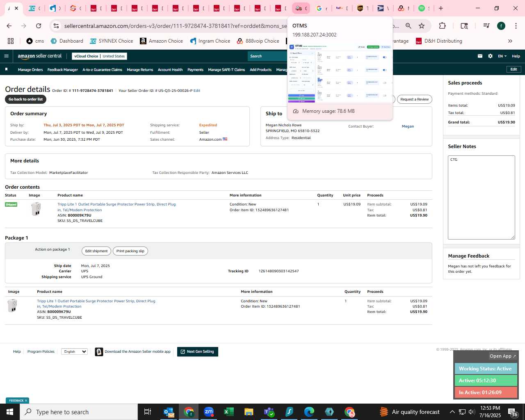Viewport: 525px width, 420px height.
Task: Click Print packing slip
Action: tap(130, 251)
